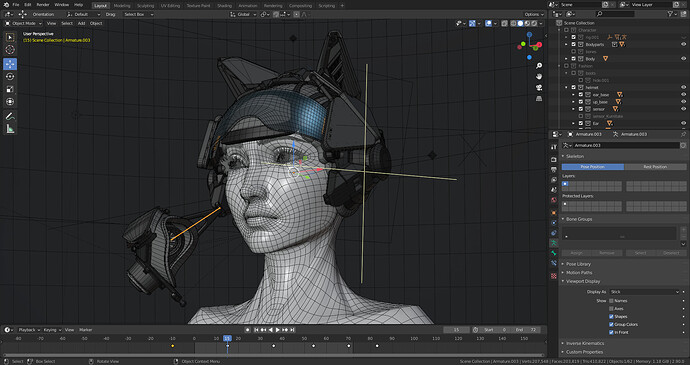Click the outliner search field
Viewport: 690px width, 365px height.
615,14
